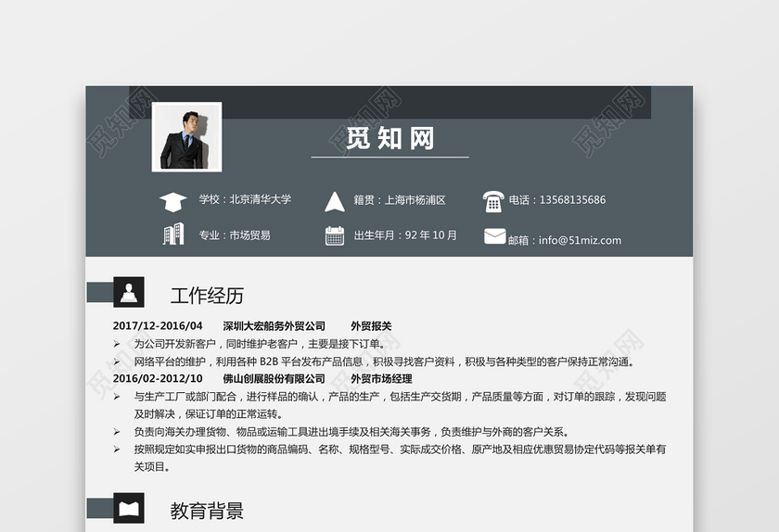The image size is (779, 532).
Task: Click the telephone icon beside 电话
Action: [x=492, y=201]
